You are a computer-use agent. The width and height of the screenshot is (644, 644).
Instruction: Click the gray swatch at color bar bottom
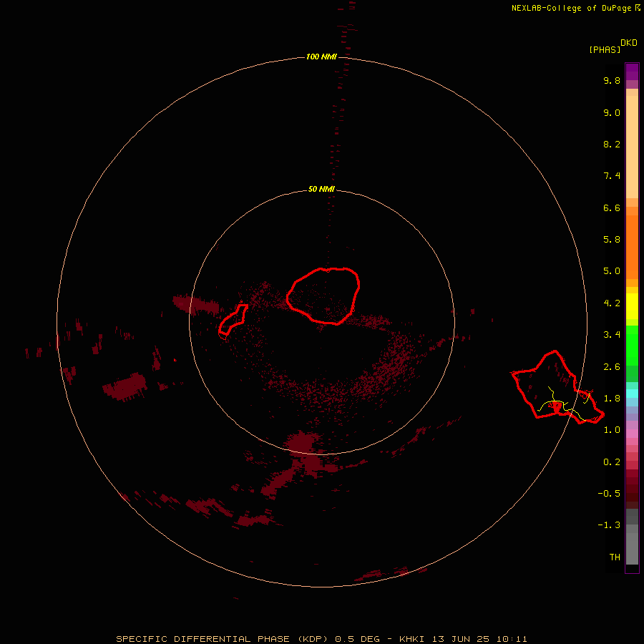(x=632, y=548)
